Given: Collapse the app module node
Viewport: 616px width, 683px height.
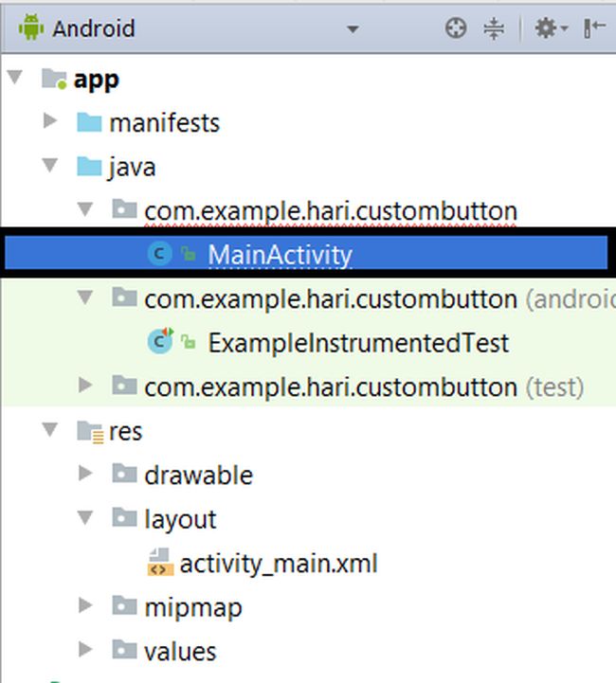Looking at the screenshot, I should 15,79.
